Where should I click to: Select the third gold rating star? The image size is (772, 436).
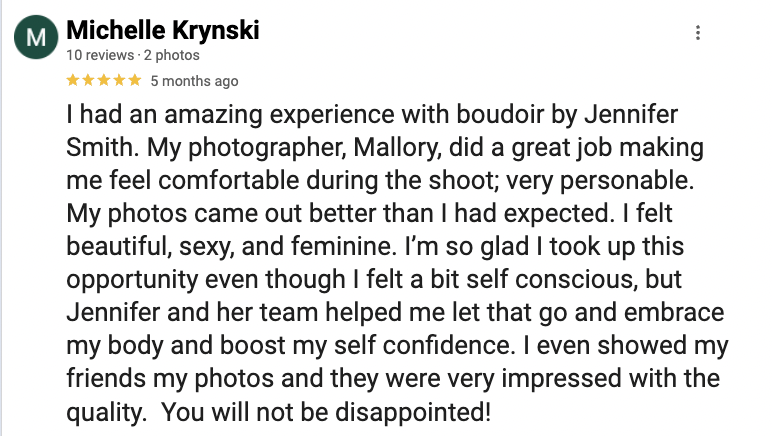coord(104,80)
